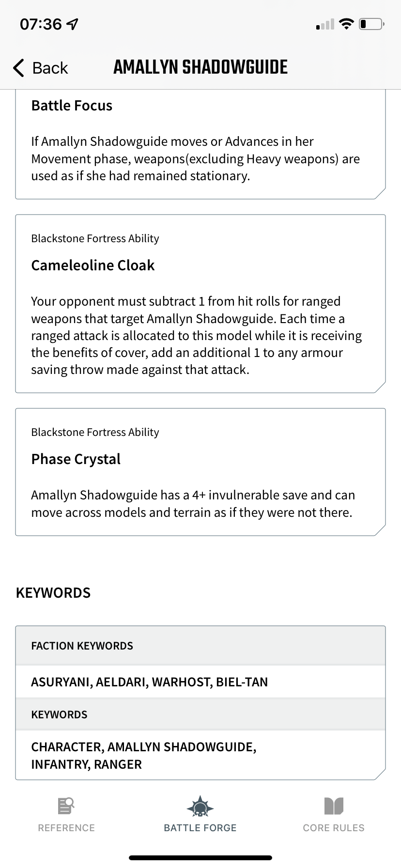Tap the Wi-Fi indicator icon
Viewport: 401px width, 868px height.
pos(346,23)
